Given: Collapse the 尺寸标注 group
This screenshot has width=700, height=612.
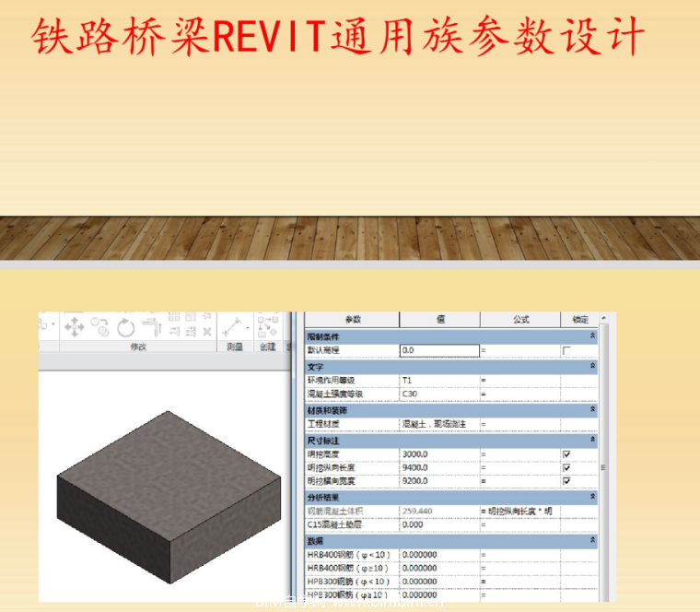Looking at the screenshot, I should [x=593, y=440].
